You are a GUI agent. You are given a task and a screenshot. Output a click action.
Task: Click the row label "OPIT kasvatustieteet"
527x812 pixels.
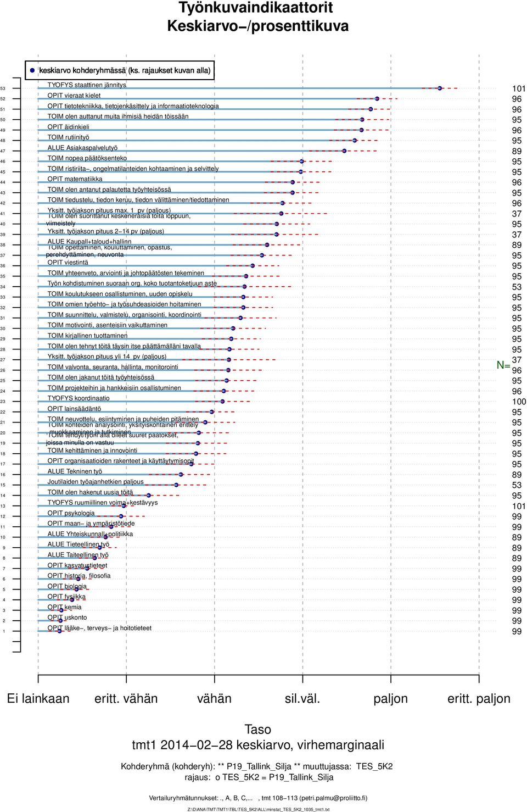pyautogui.click(x=77, y=565)
